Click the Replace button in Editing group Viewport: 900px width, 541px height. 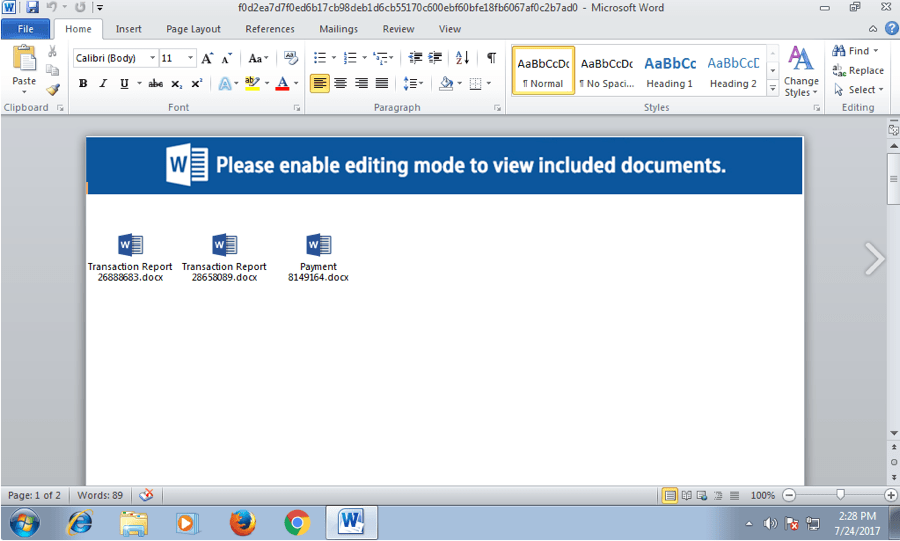(x=858, y=71)
